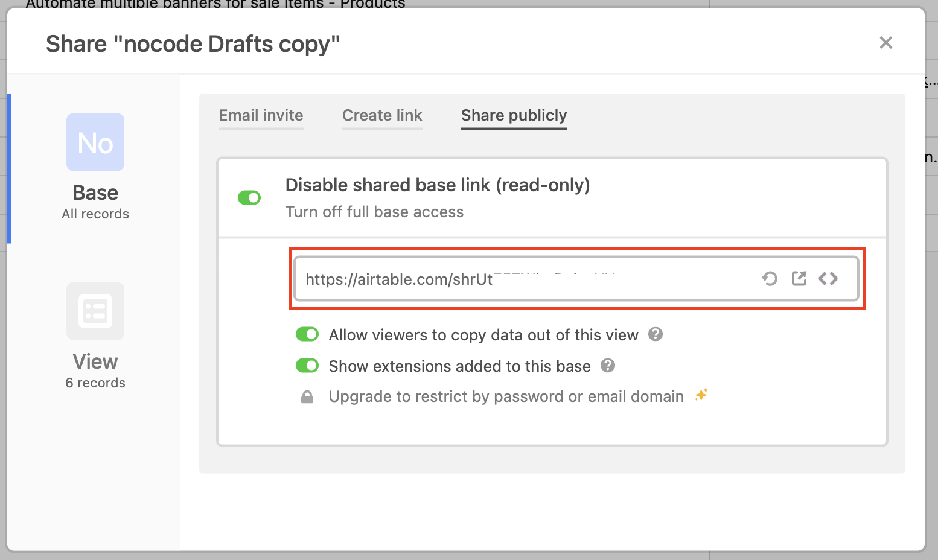Click the help icon beside extensions option
The image size is (938, 560).
point(608,366)
